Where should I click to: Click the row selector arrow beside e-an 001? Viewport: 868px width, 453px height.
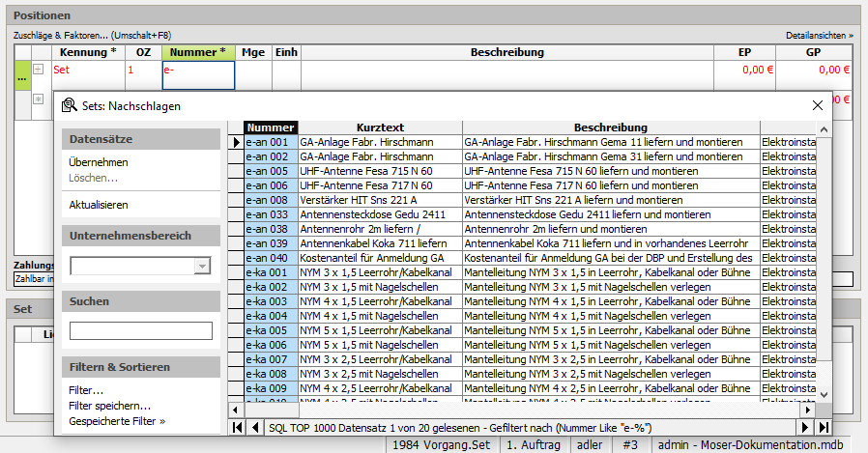(236, 142)
